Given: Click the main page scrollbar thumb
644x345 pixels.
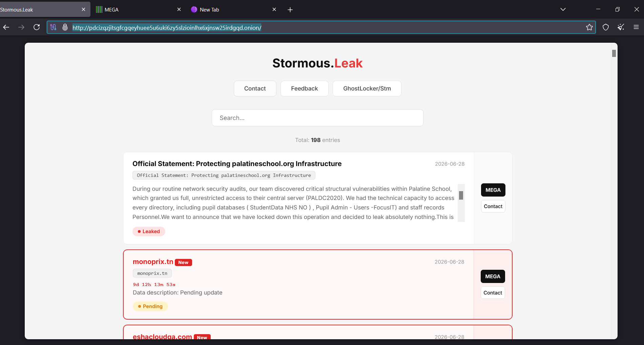Looking at the screenshot, I should [x=614, y=54].
